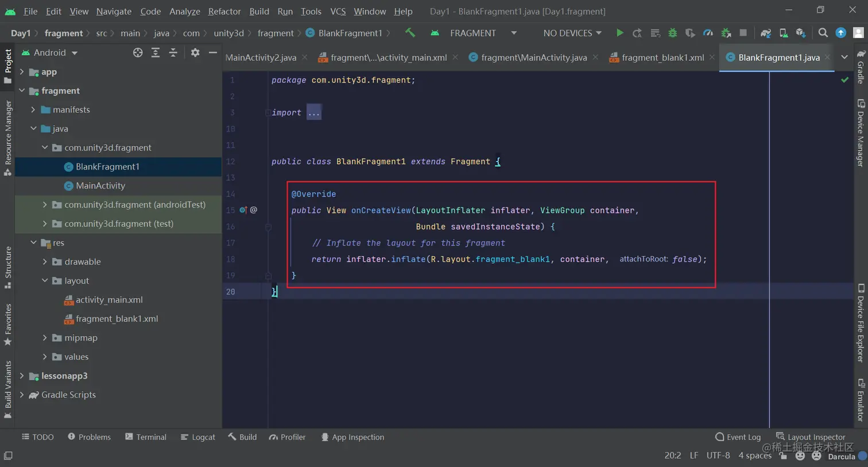
Task: Expand the values folder
Action: click(45, 357)
